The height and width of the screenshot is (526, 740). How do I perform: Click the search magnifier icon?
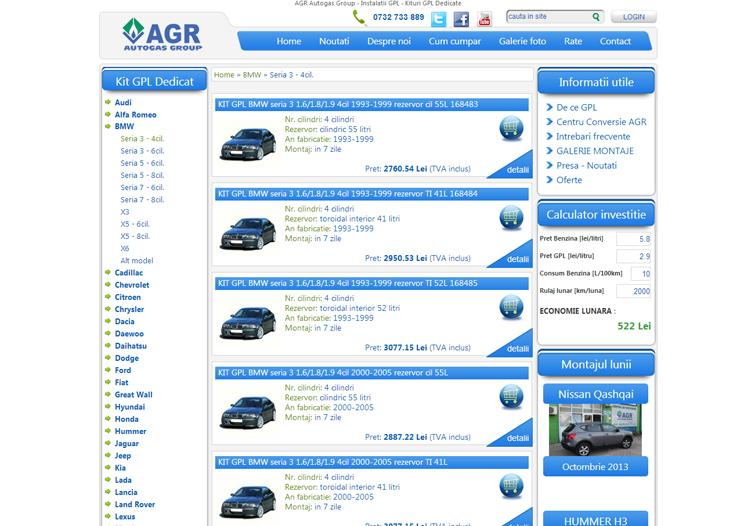coord(596,17)
